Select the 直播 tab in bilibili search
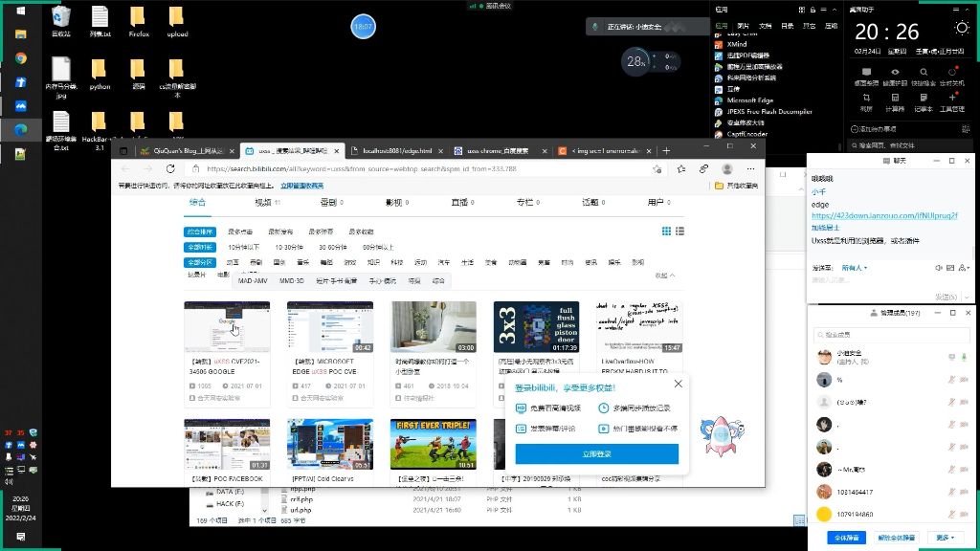Screen dimensions: 980x551 [462, 203]
